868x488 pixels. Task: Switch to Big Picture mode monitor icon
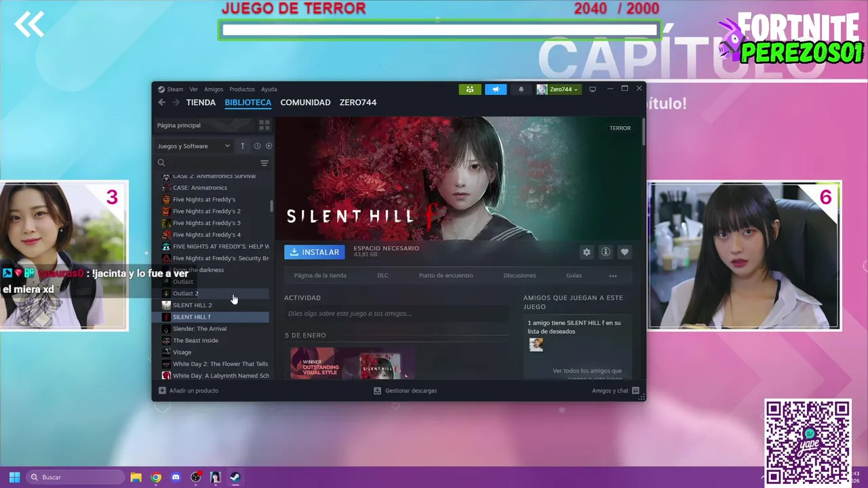tap(592, 89)
